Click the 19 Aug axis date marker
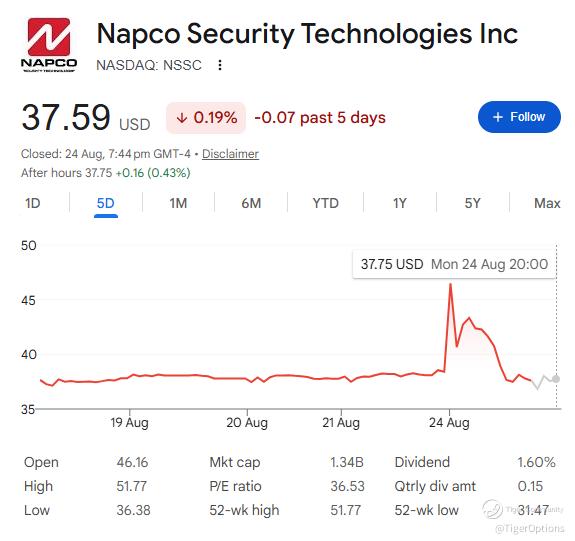 click(129, 423)
